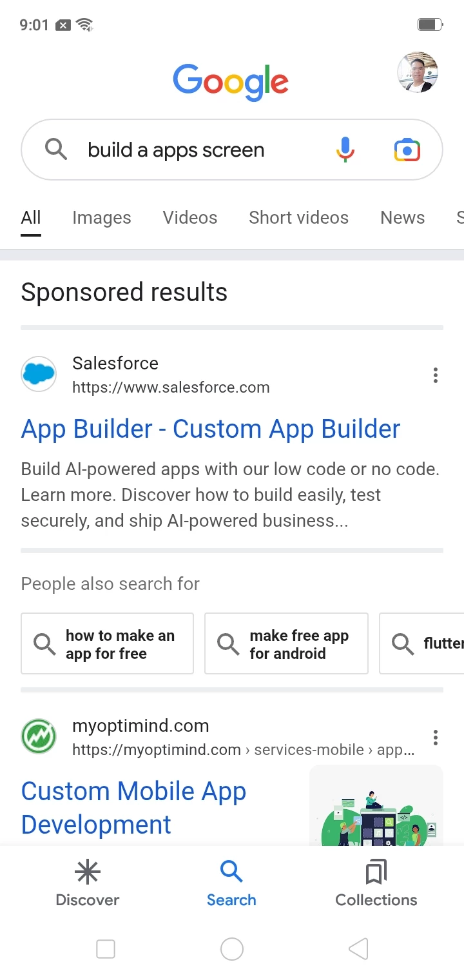Tap the myoptimind green logo

click(39, 736)
